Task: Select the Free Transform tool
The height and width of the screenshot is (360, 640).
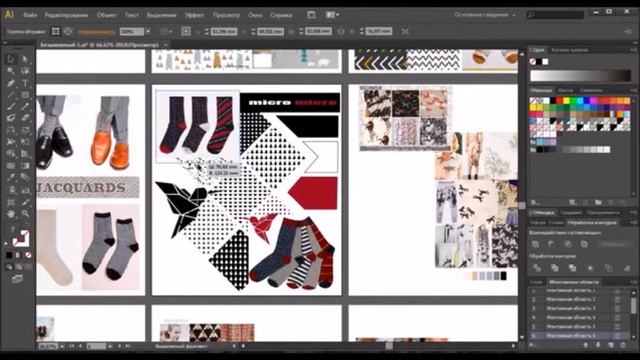Action: pos(25,142)
